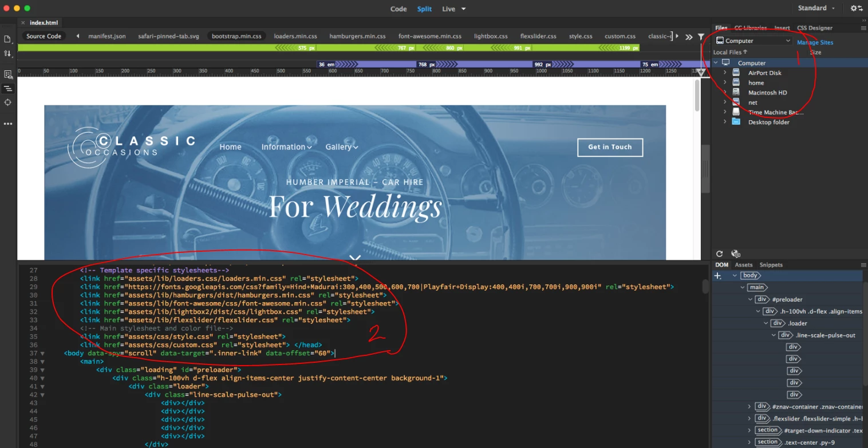Click the Files panel refresh icon
The height and width of the screenshot is (448, 868).
tap(720, 253)
